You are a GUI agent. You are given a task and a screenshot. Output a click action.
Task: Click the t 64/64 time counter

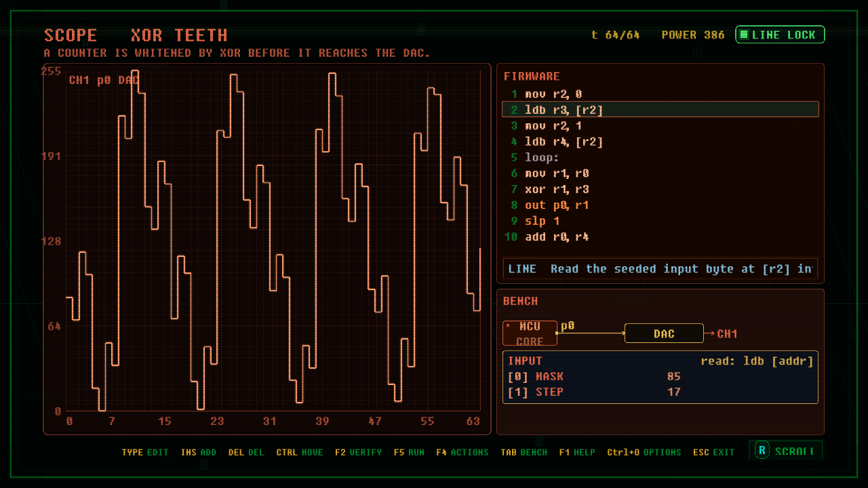pos(616,35)
